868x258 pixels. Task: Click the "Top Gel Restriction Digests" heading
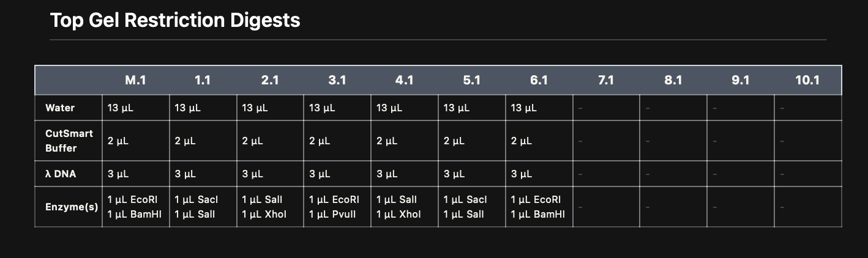[175, 21]
